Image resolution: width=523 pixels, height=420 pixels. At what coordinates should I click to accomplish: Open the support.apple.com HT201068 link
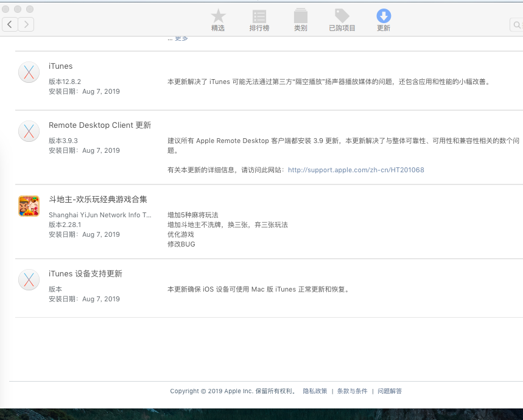[356, 170]
